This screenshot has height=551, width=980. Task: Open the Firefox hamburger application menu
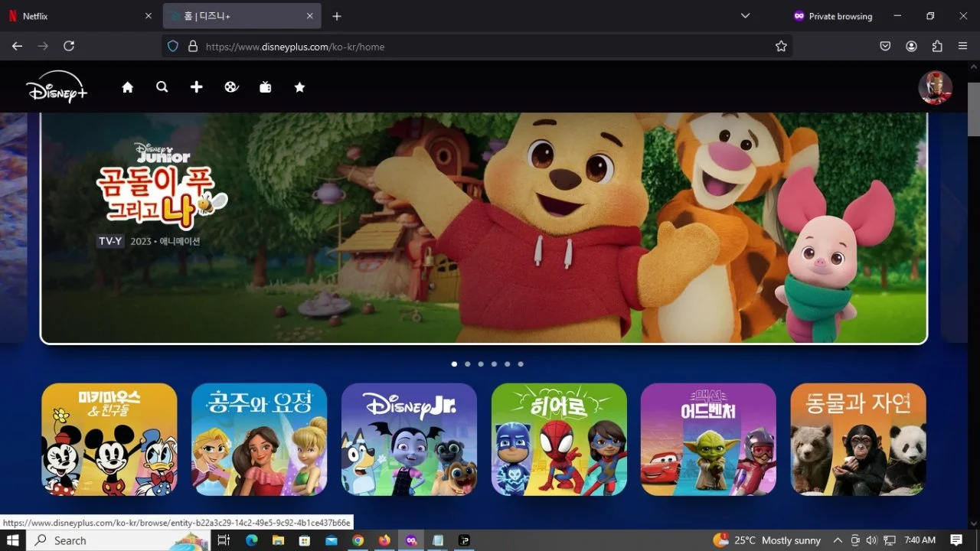pyautogui.click(x=963, y=46)
